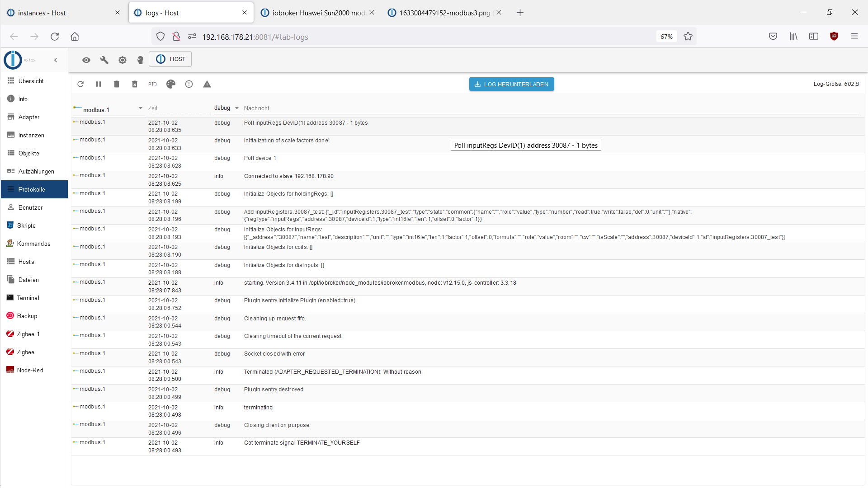Open Aufzählungen in the sidebar
868x488 pixels.
(x=34, y=171)
